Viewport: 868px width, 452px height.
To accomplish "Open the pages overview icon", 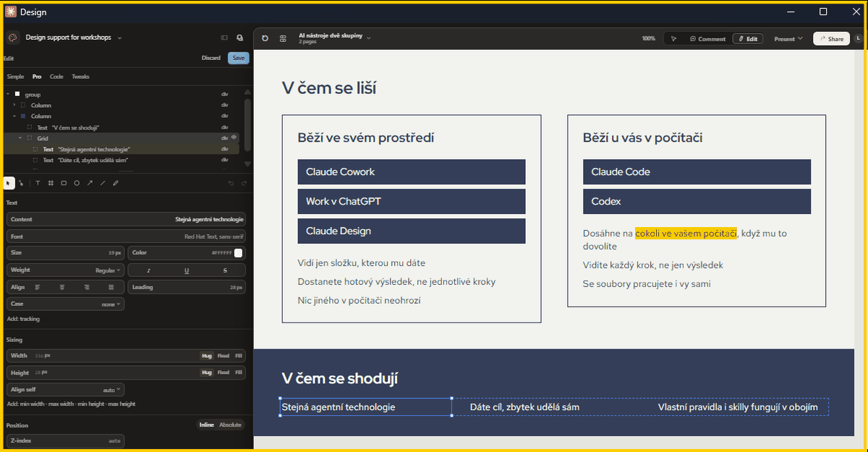I will 283,38.
